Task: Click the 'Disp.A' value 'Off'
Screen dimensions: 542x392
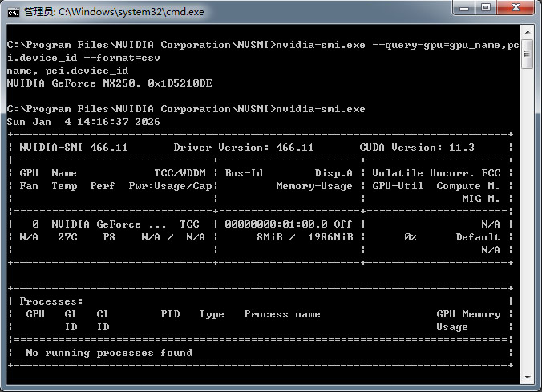Action: (x=343, y=224)
